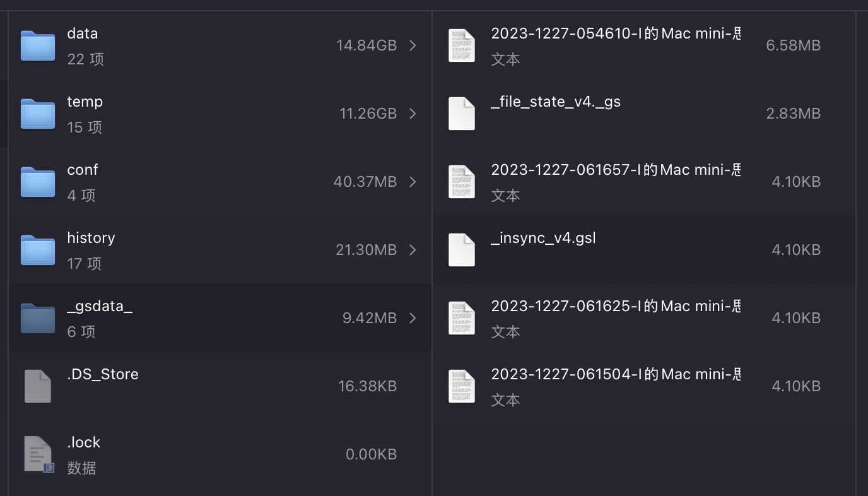868x496 pixels.
Task: Click the .lock data file icon
Action: click(38, 454)
